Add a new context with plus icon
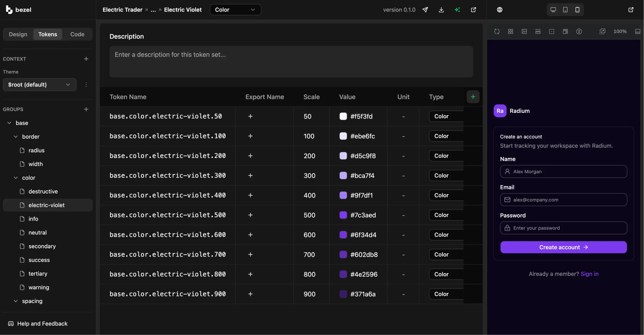This screenshot has width=644, height=335. [86, 59]
